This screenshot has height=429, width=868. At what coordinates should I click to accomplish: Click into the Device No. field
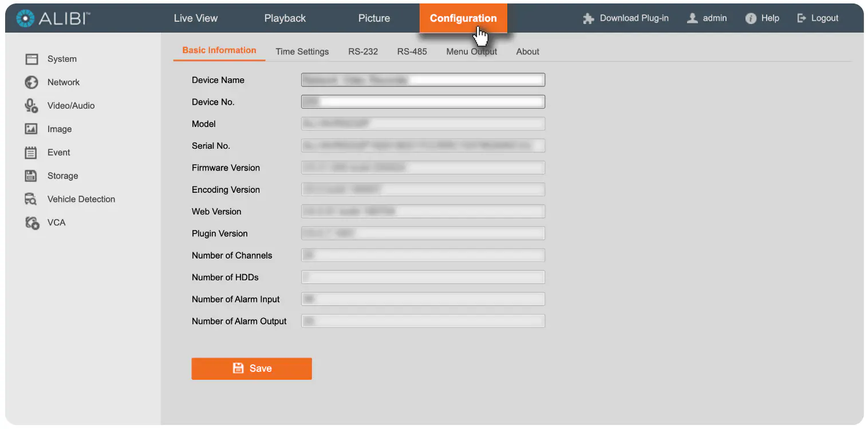tap(423, 102)
